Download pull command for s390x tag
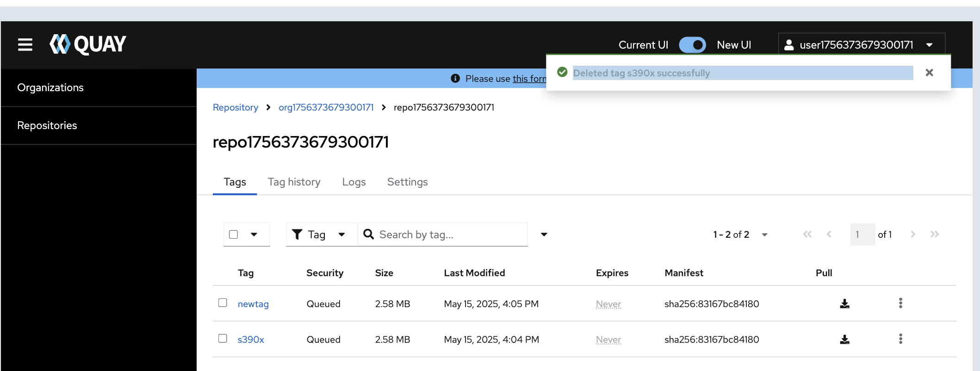Viewport: 980px width, 371px height. (844, 340)
